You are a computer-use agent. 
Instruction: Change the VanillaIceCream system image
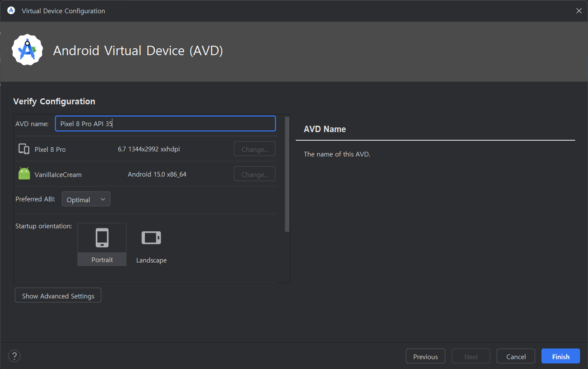click(255, 174)
